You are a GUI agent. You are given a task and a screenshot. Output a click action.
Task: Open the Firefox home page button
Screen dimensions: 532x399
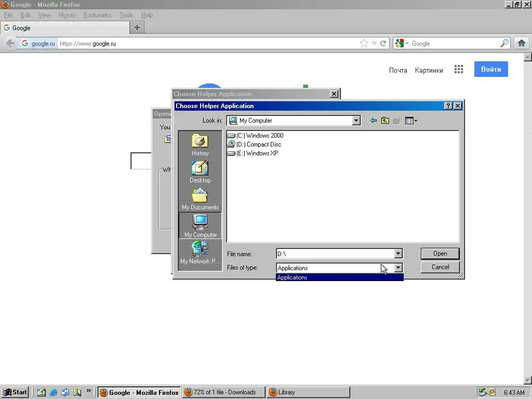coord(522,43)
